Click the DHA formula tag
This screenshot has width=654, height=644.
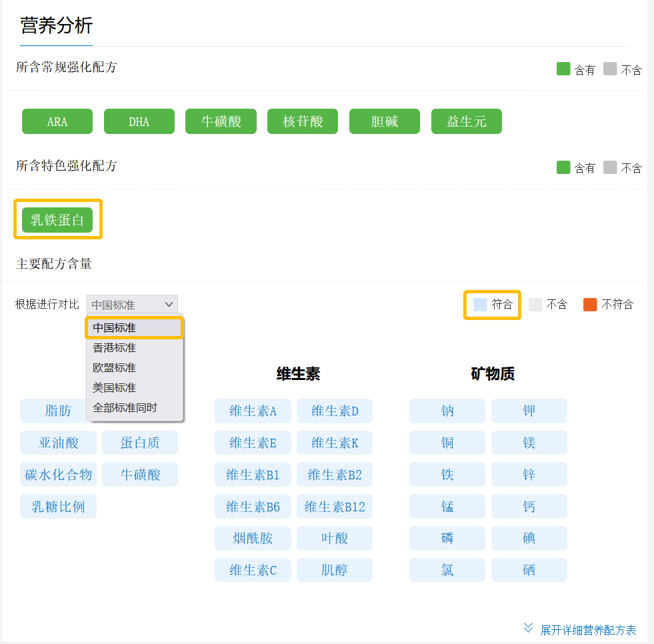tap(139, 122)
